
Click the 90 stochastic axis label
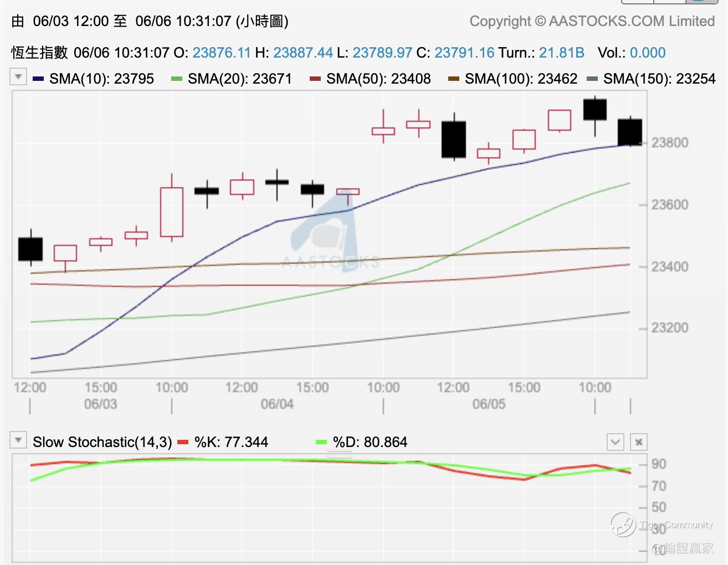tap(658, 464)
